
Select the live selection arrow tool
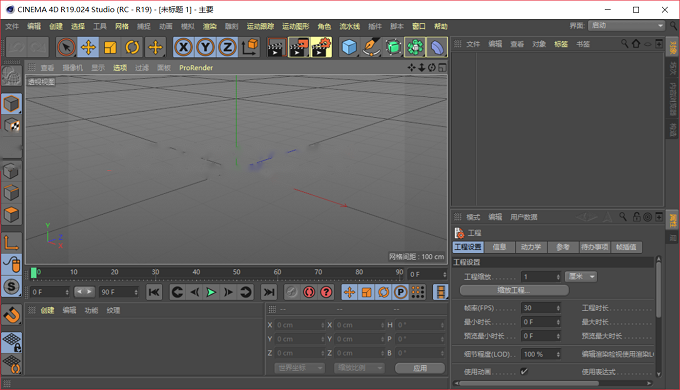(66, 47)
